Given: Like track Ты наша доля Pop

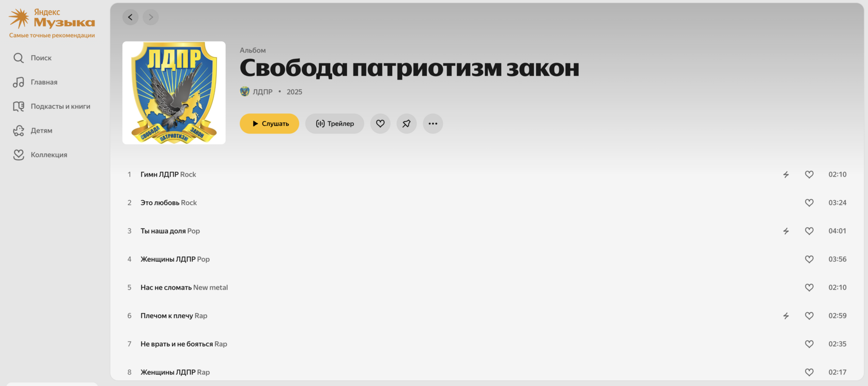Looking at the screenshot, I should click(809, 231).
